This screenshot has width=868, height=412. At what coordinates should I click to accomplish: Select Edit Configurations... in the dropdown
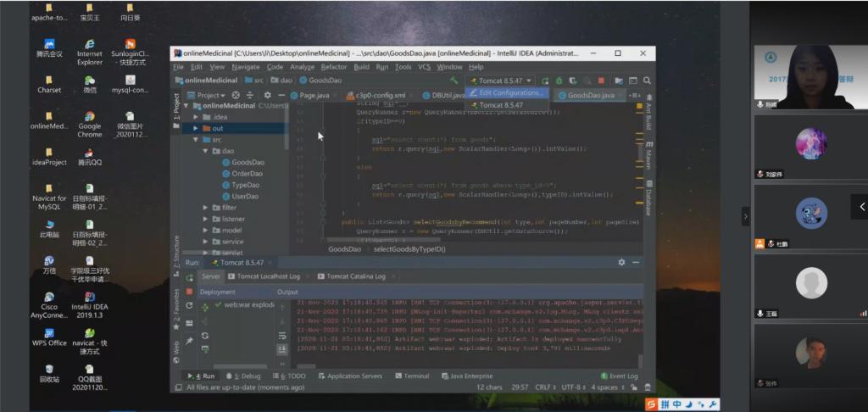[x=510, y=92]
